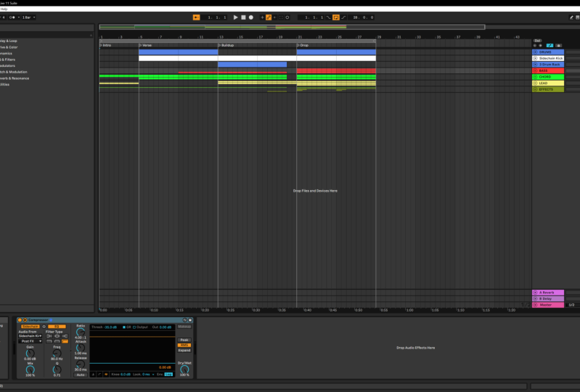
Task: Select the high shelf filter type icon
Action: tap(65, 336)
